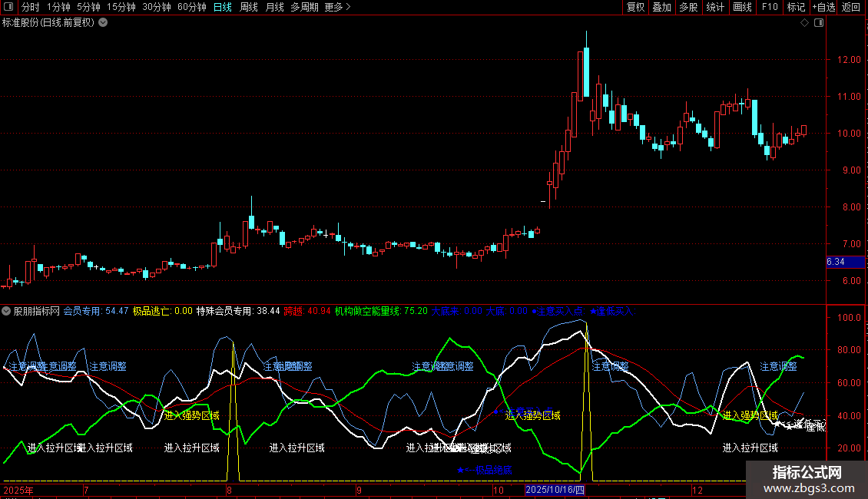The width and height of the screenshot is (868, 499).
Task: Click the 机构做空能量线: 75.20 value
Action: click(x=381, y=311)
